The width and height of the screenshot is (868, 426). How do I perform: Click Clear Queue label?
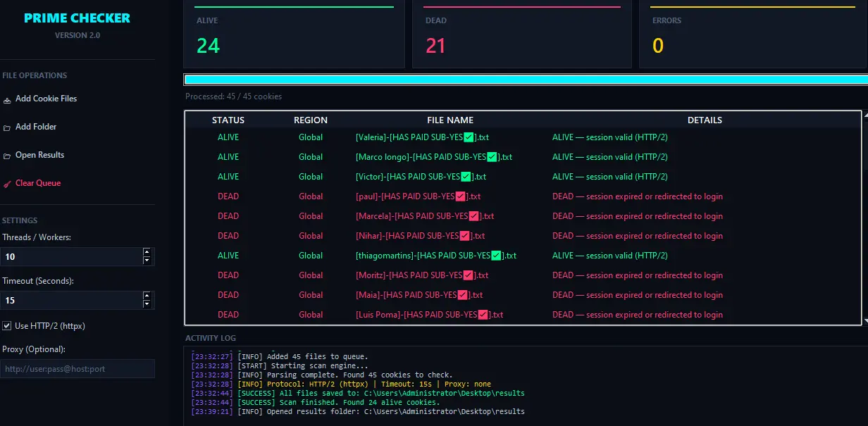38,183
